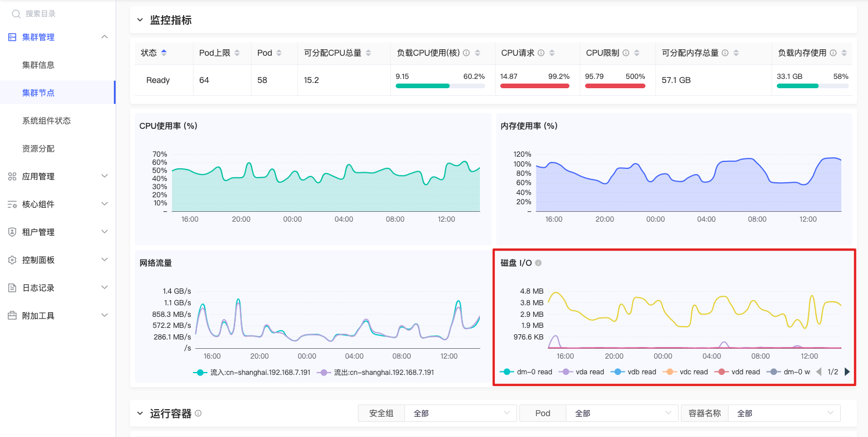Screen dimensions: 868x437
Task: Sort table by 状态 column arrows
Action: click(x=164, y=53)
